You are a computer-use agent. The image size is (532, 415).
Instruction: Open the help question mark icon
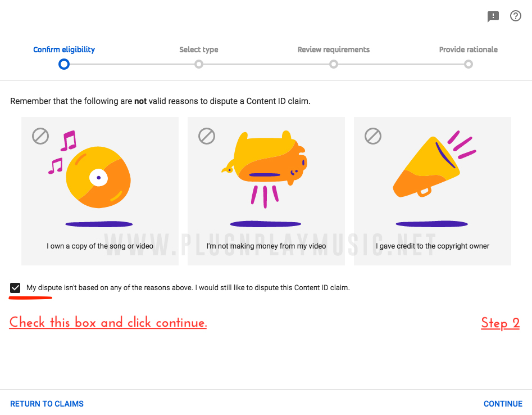516,16
